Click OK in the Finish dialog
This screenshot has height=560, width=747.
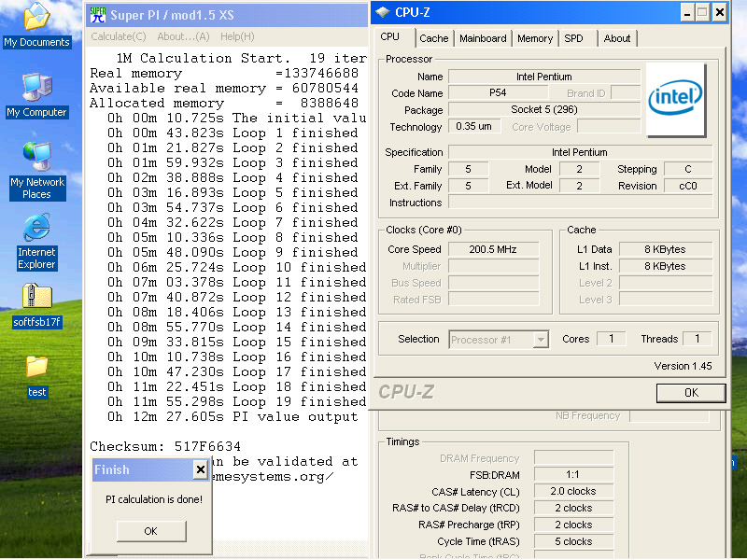151,531
